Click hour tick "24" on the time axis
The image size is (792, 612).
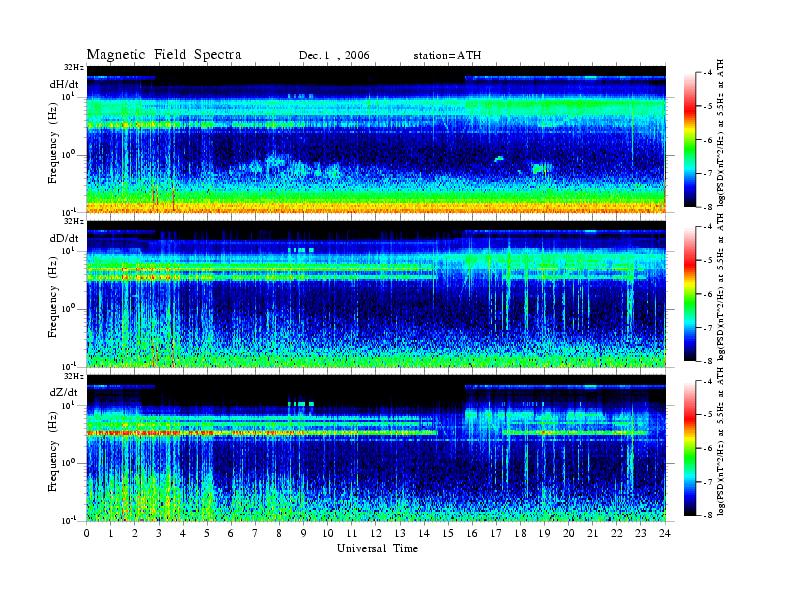pos(665,533)
